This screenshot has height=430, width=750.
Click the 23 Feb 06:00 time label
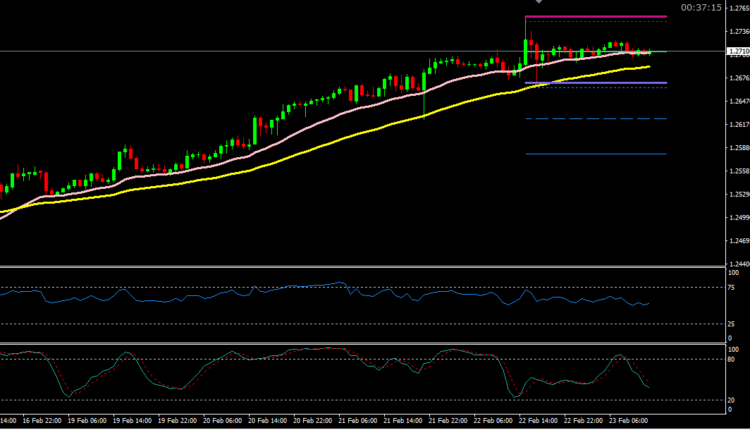(627, 422)
